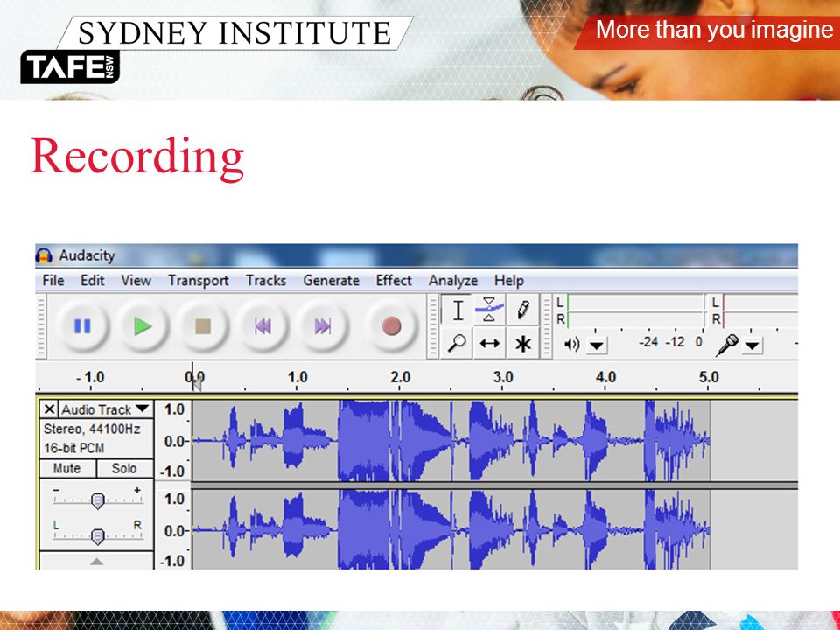
Task: Click the playhead marker at 0.0
Action: click(x=197, y=383)
